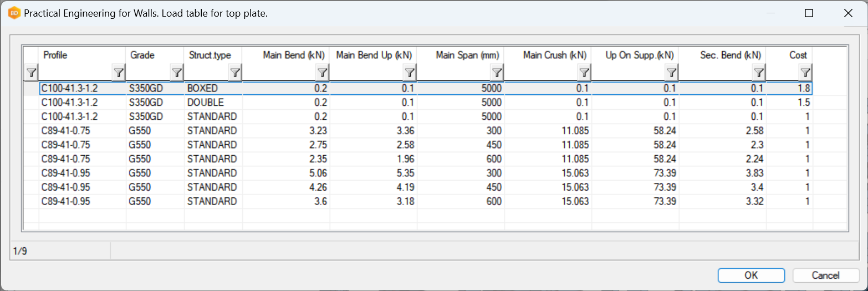The height and width of the screenshot is (291, 868).
Task: Click the Main Bend Up (kN) filter icon
Action: (x=410, y=72)
